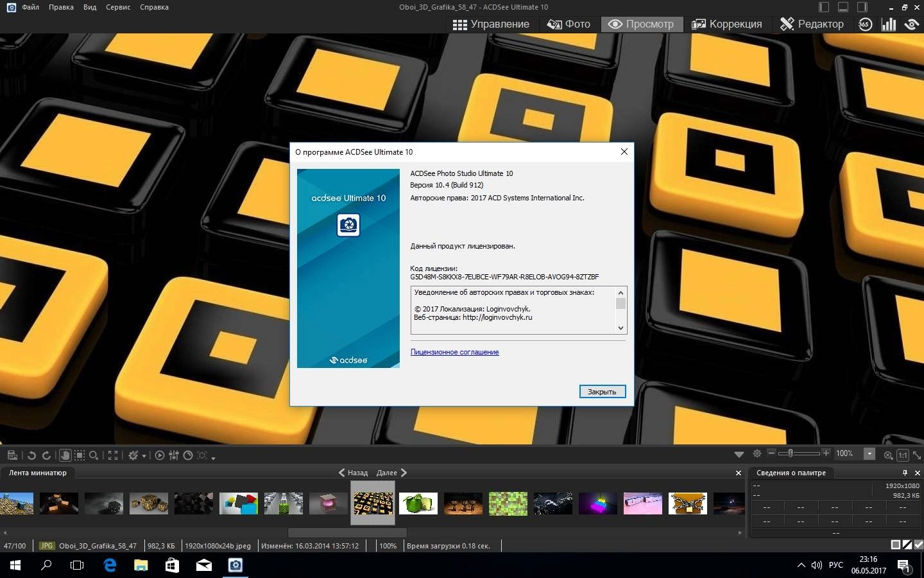924x578 pixels.
Task: Open the Вид menu
Action: 90,7
